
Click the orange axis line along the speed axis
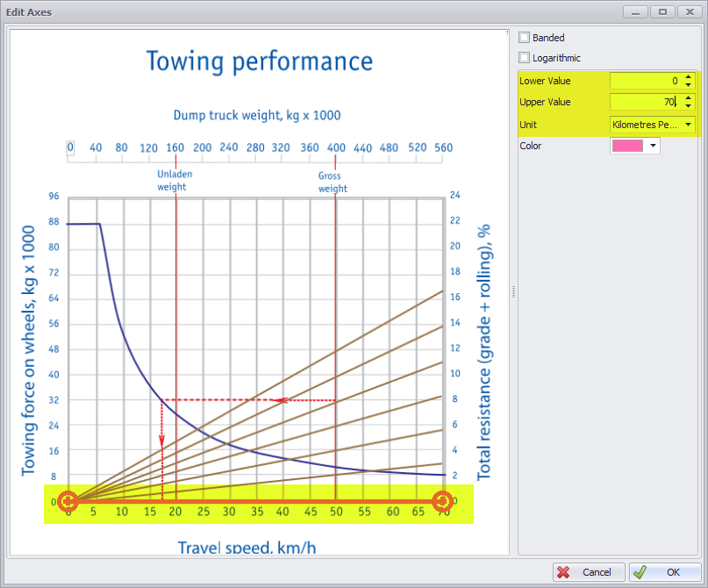pyautogui.click(x=255, y=501)
